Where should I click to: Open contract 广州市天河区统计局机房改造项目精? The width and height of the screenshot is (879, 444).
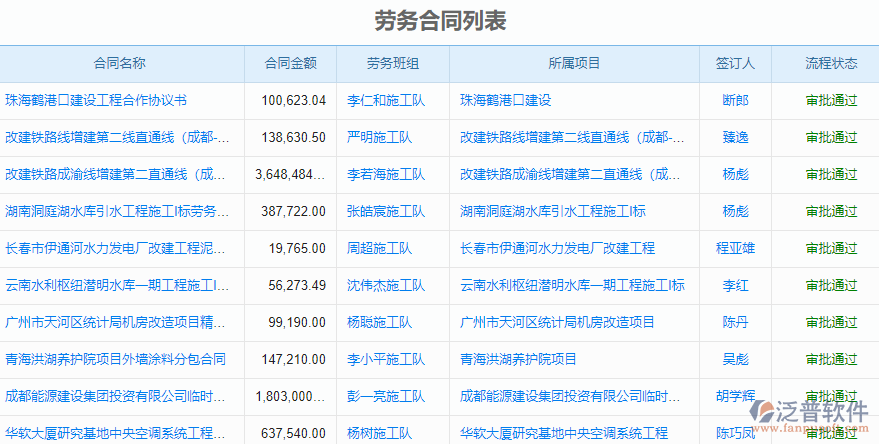[x=115, y=322]
